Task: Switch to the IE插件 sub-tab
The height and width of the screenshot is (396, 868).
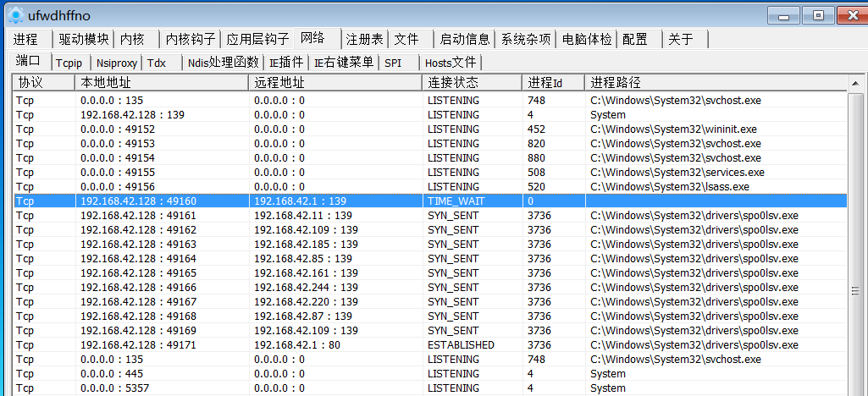Action: [285, 63]
